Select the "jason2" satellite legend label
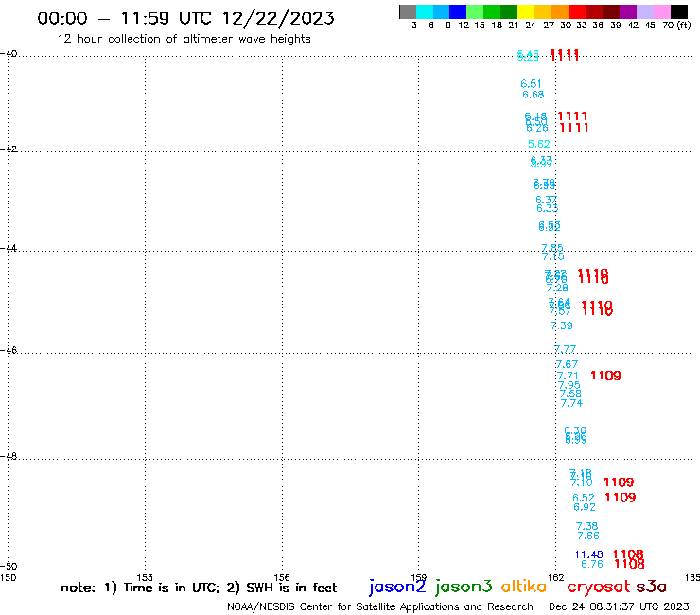Screen dimensions: 700x615 click(x=397, y=587)
